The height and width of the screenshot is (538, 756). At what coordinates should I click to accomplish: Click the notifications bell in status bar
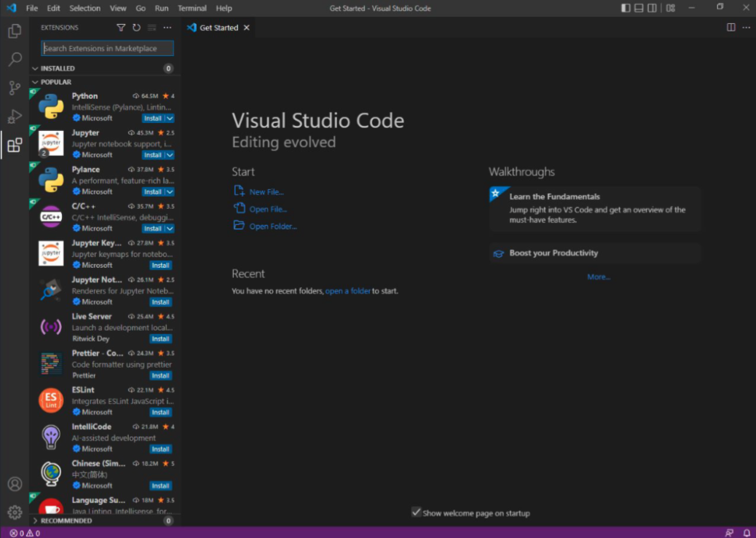coord(745,532)
